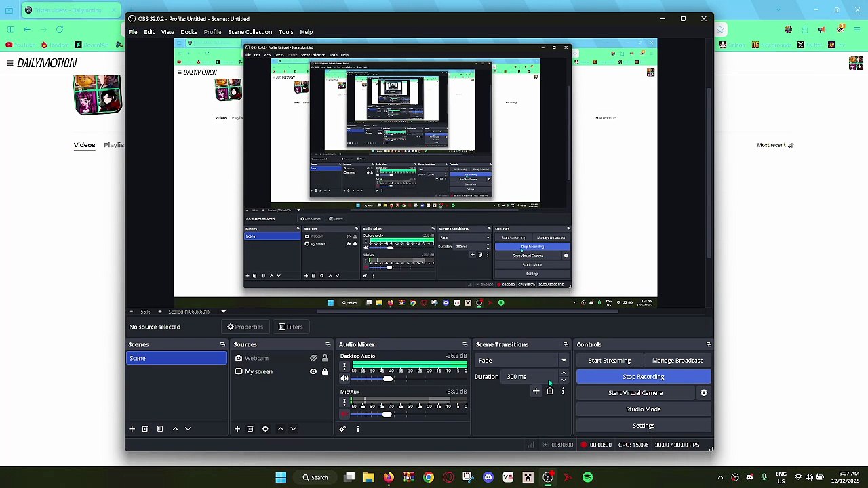Image resolution: width=868 pixels, height=488 pixels.
Task: Open the Docks menu
Action: 189,32
